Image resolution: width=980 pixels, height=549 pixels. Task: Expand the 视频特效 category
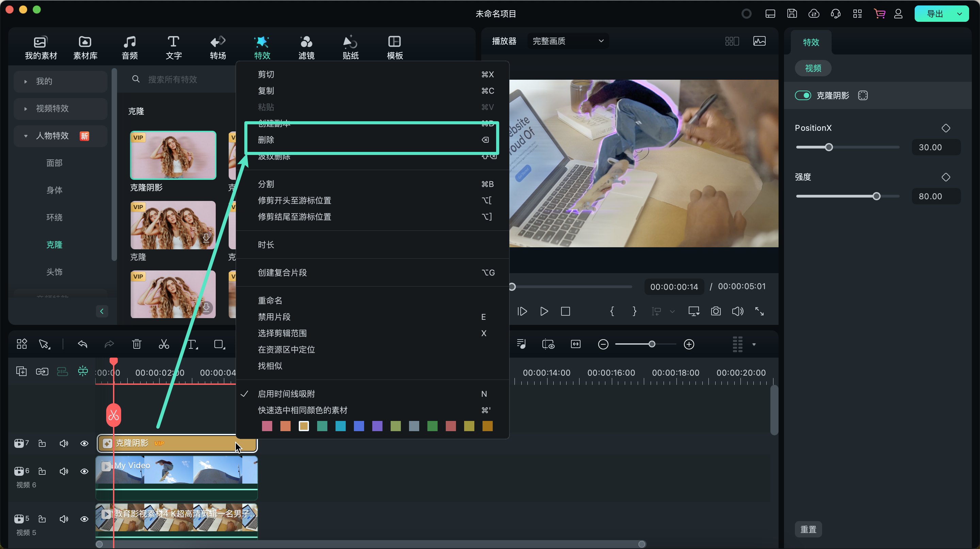[26, 109]
